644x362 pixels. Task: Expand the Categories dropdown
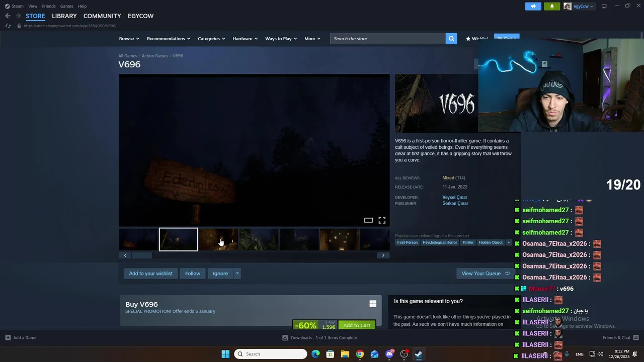point(211,39)
